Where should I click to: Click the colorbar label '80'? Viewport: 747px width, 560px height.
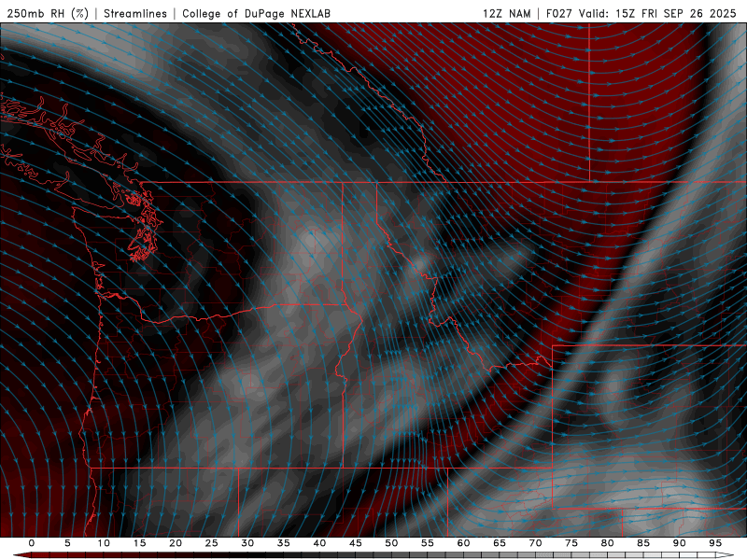[x=607, y=543]
